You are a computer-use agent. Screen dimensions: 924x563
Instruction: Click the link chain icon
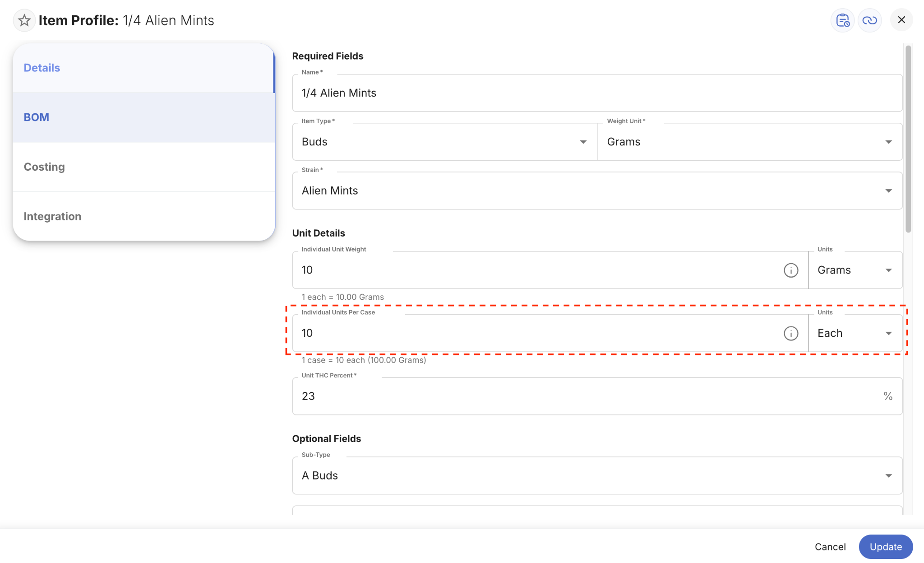(x=869, y=20)
